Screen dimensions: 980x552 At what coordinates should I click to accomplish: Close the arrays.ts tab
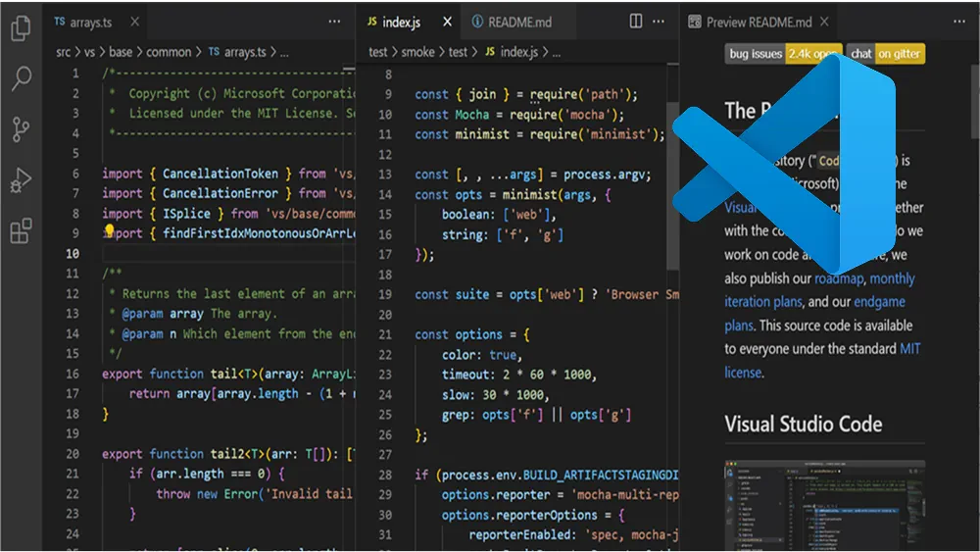click(133, 22)
